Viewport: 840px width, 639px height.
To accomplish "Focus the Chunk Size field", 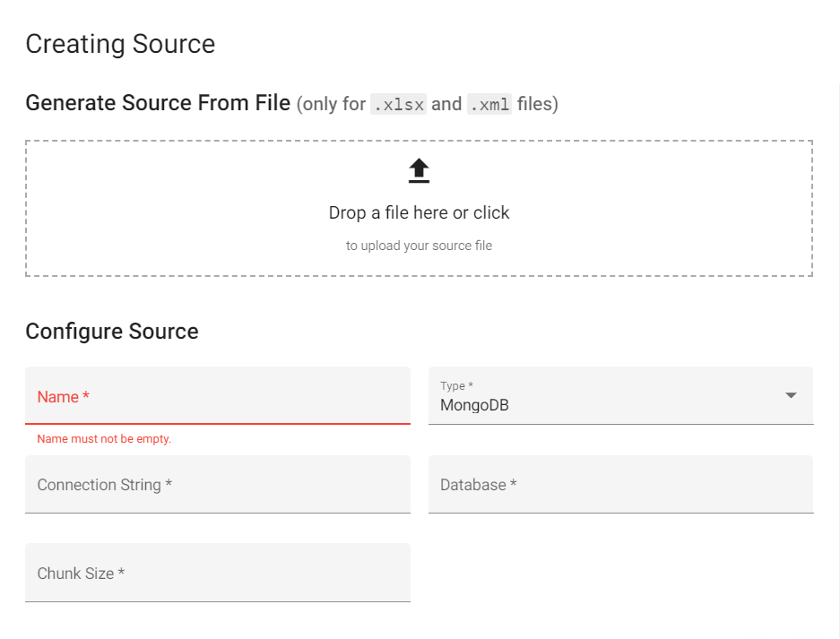I will tap(218, 573).
